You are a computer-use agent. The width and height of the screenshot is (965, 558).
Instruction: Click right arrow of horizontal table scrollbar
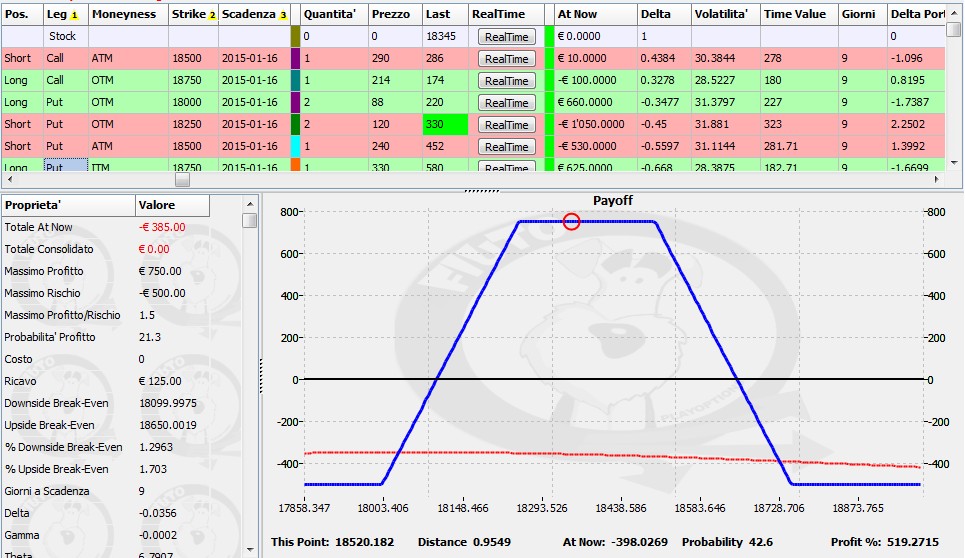(937, 179)
